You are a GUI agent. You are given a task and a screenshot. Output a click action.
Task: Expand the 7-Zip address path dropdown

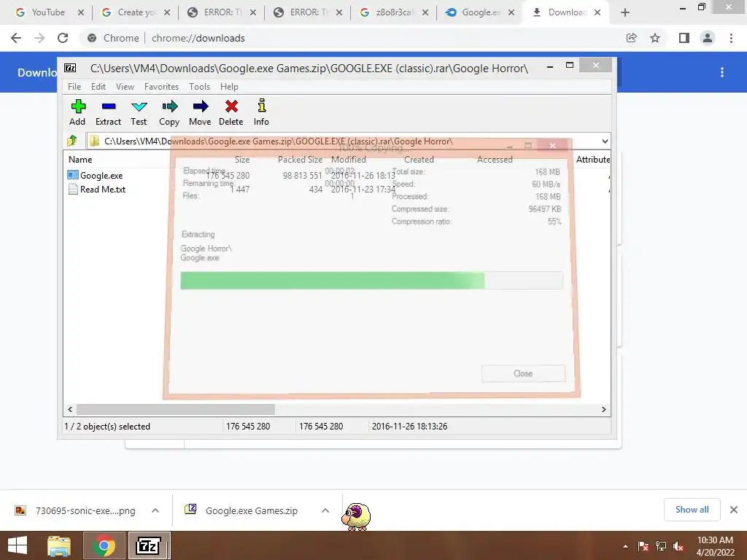605,141
